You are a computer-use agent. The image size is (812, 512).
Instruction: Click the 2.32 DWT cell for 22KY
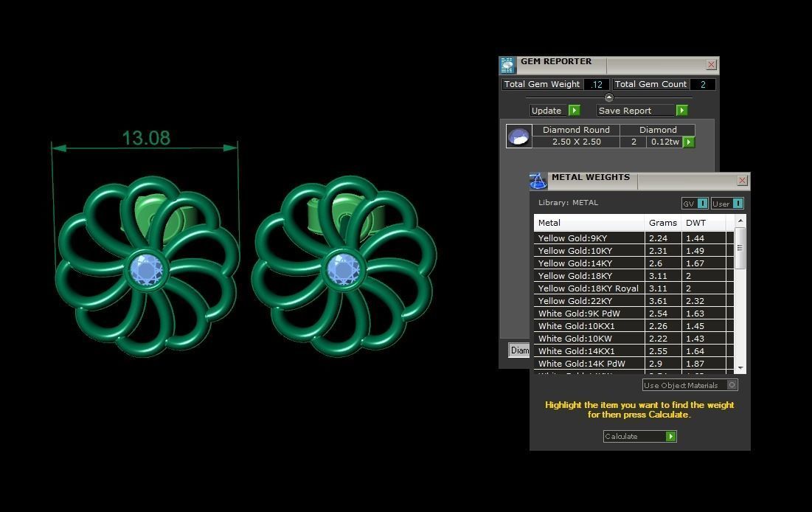704,301
